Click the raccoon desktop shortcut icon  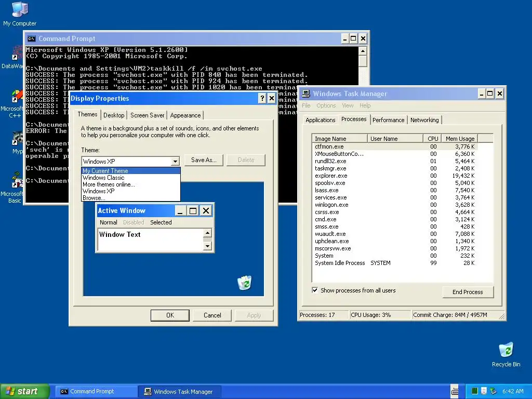(18, 139)
